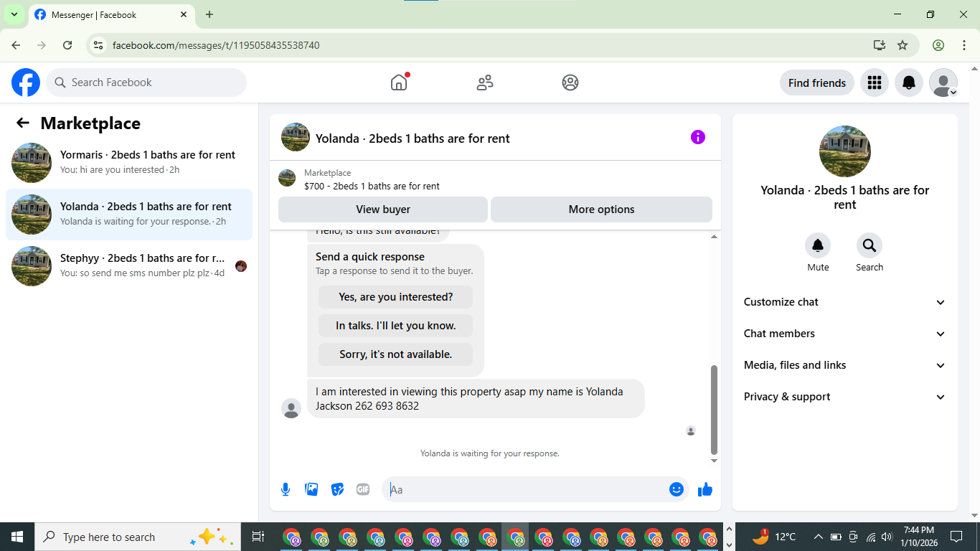Viewport: 980px width, 551px height.
Task: Send quick reply 'Sorry, it's not available.'
Action: click(x=396, y=354)
